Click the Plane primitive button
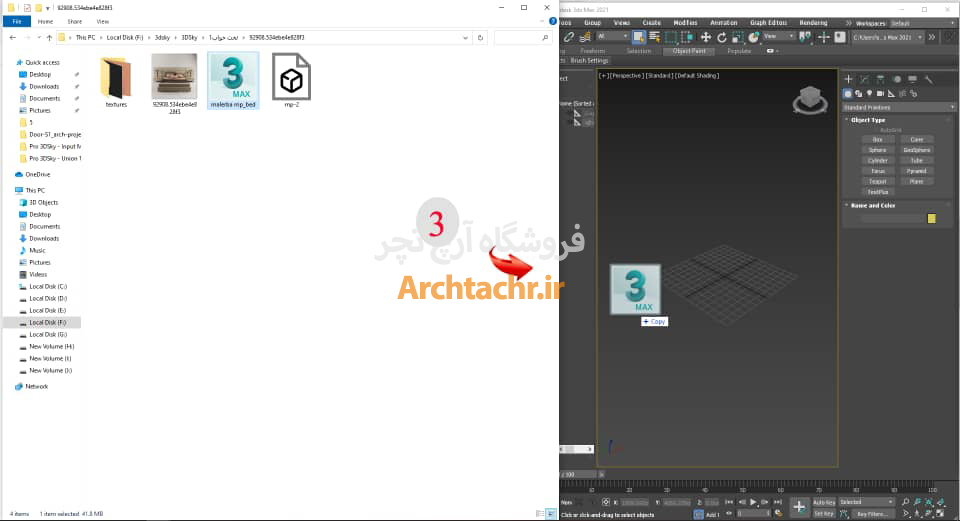This screenshot has height=521, width=960. point(917,181)
